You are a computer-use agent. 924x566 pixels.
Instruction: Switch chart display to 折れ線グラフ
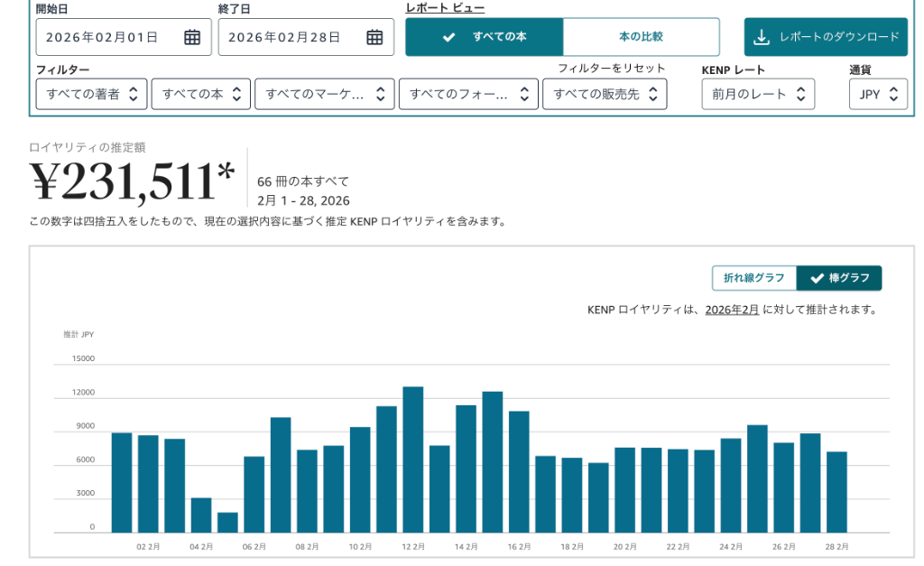(756, 278)
